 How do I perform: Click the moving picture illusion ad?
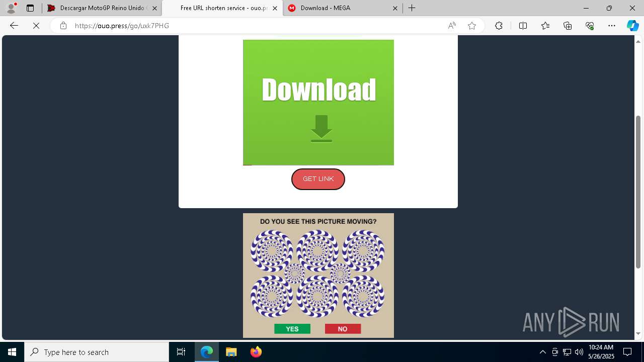[318, 276]
